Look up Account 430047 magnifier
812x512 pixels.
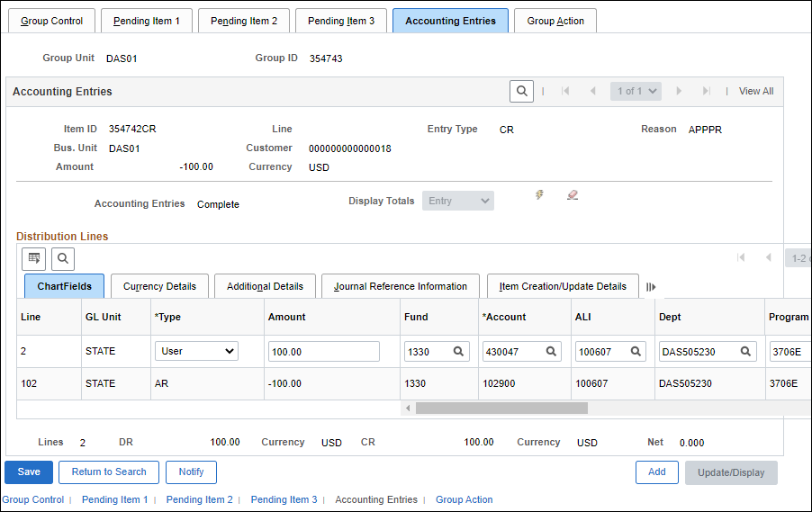551,352
